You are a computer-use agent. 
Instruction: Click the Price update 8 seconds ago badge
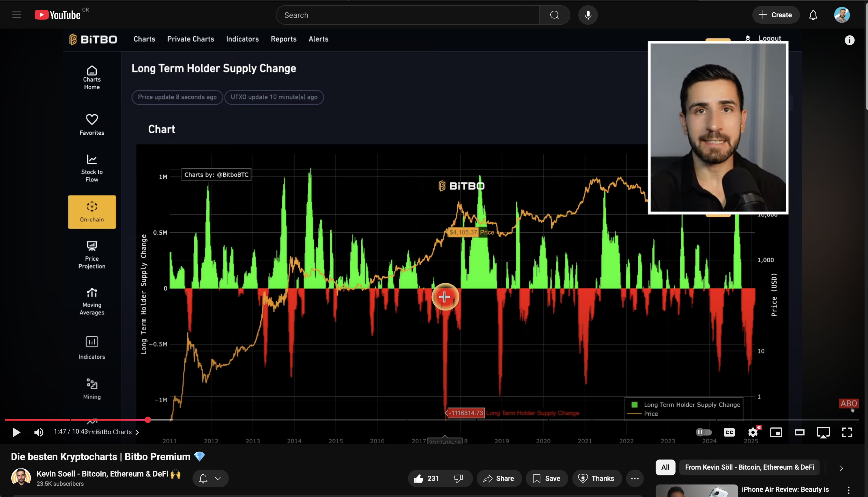point(177,97)
